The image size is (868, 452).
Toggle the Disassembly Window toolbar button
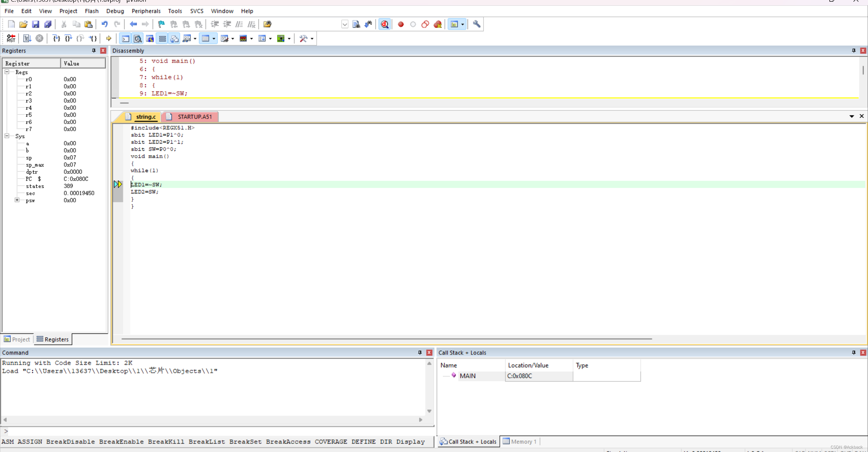[138, 38]
